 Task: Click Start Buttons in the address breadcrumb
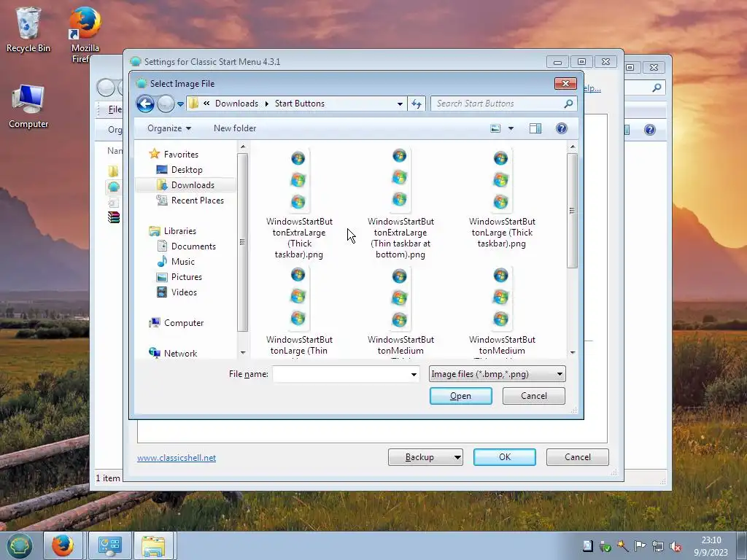tap(299, 104)
